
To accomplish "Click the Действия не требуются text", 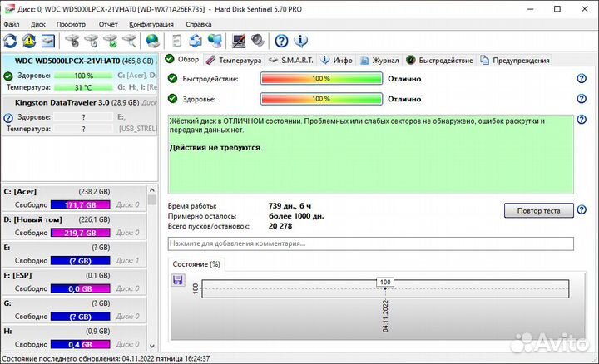I will coord(215,148).
